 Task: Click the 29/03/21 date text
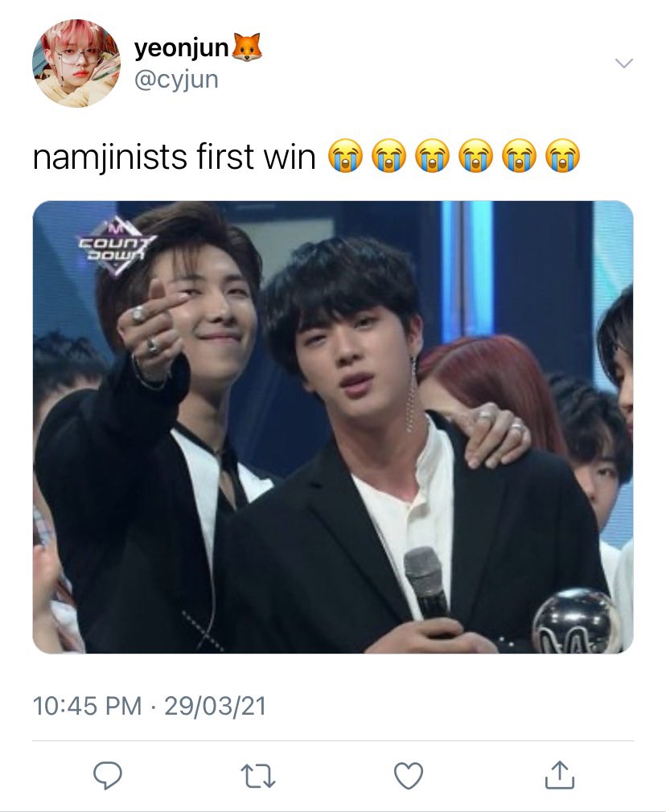tap(215, 706)
